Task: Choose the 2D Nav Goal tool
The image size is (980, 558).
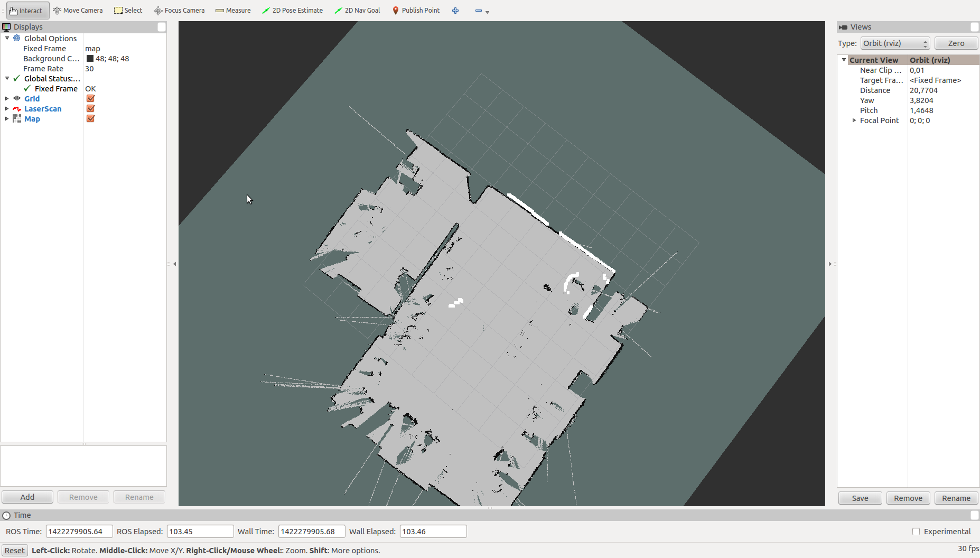Action: (357, 10)
